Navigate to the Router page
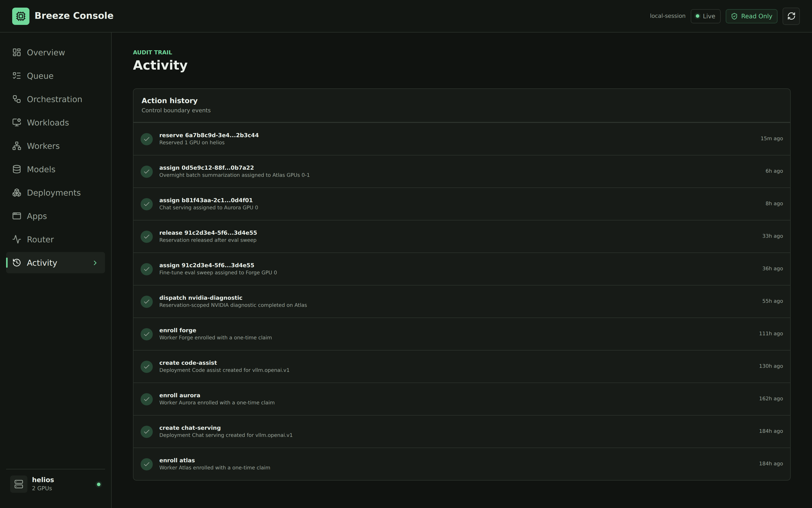The height and width of the screenshot is (508, 812). pos(55,239)
